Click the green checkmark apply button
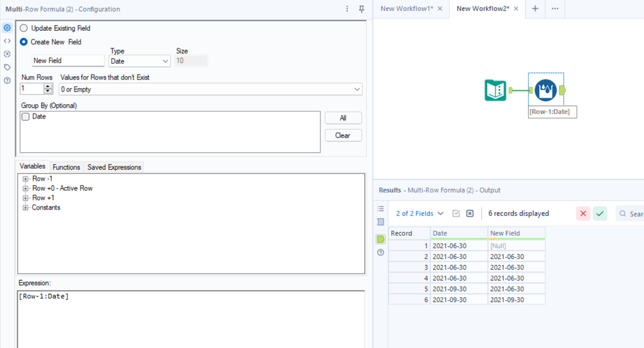This screenshot has width=644, height=348. 600,213
